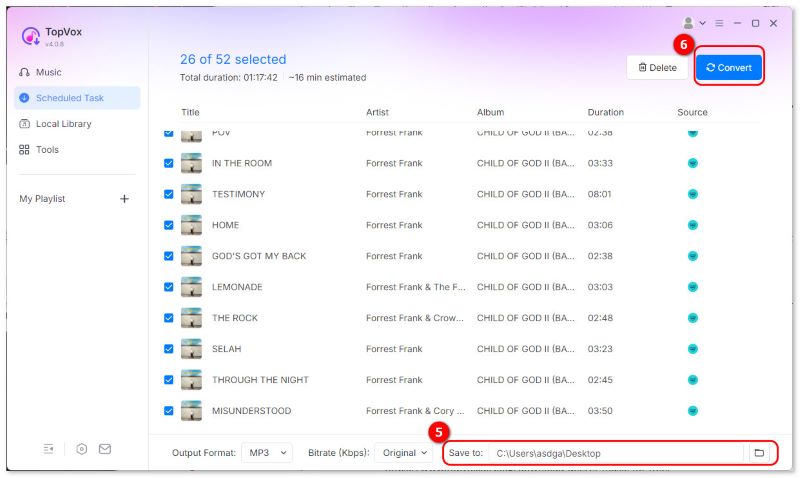Viewport: 800px width, 478px height.
Task: Uncheck THE ROCK checkbox
Action: click(169, 318)
